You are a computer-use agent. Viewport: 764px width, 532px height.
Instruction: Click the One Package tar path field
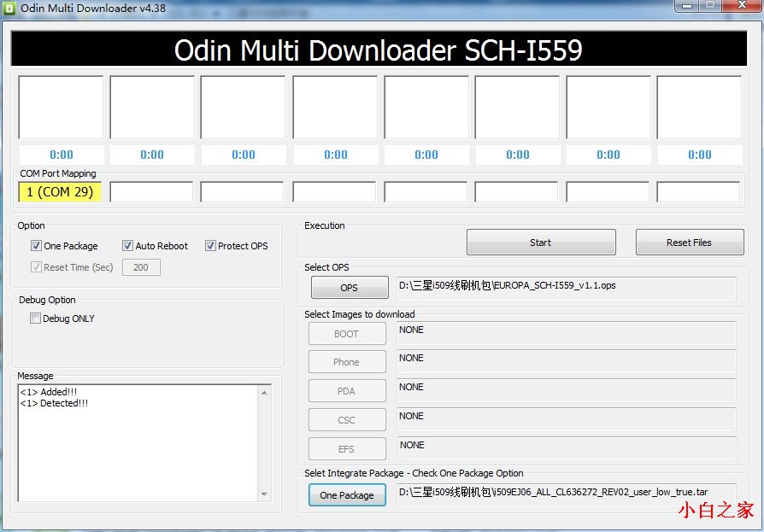coord(567,494)
